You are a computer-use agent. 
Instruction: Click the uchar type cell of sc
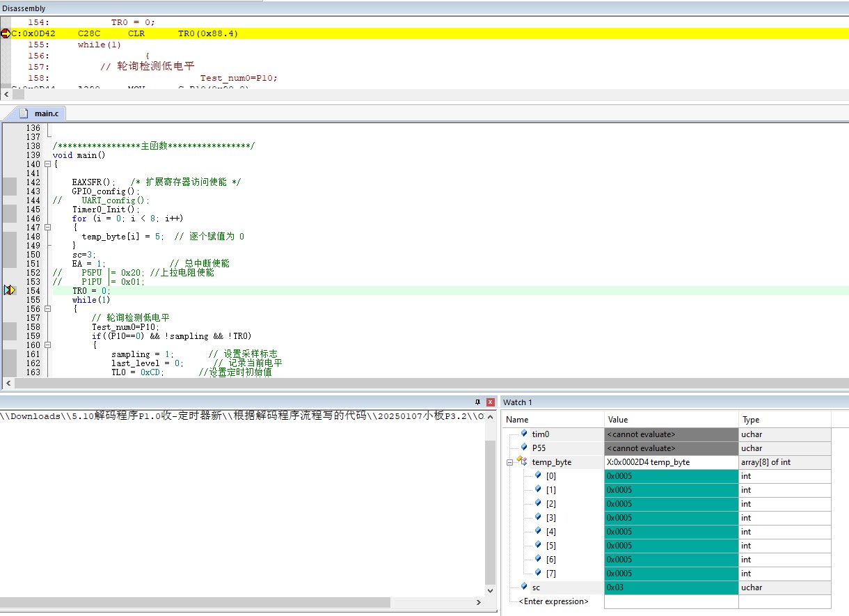coord(785,587)
